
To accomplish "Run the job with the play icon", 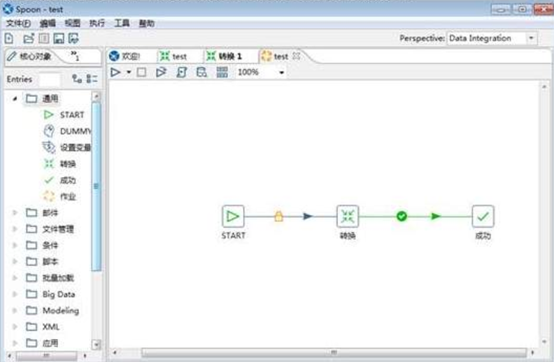I will pyautogui.click(x=115, y=72).
